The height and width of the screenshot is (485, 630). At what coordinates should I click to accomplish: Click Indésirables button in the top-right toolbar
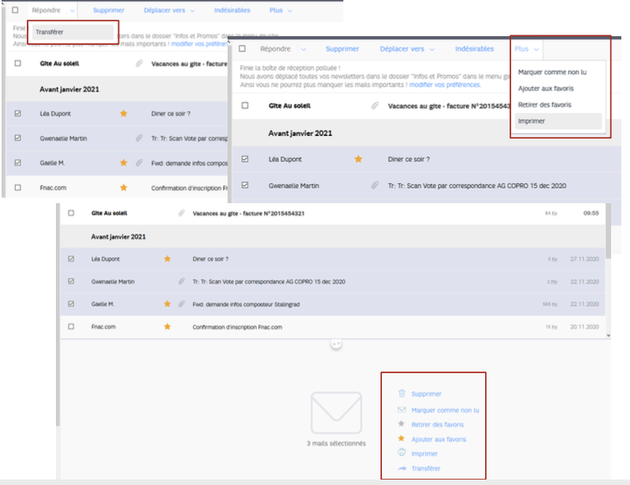click(474, 49)
